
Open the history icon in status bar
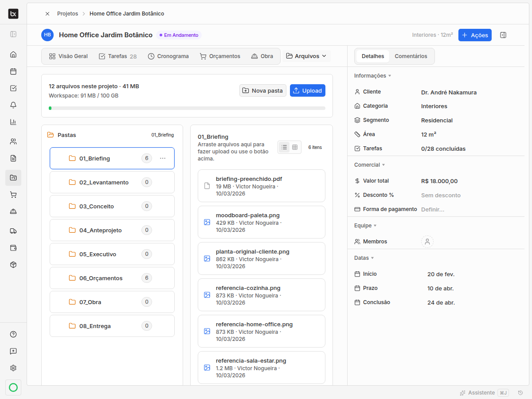(520, 393)
